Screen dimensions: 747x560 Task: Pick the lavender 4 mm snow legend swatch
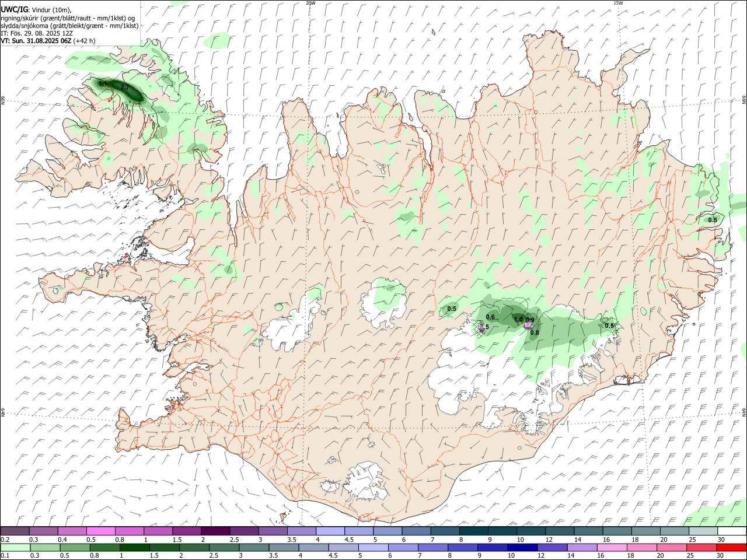coord(330,531)
